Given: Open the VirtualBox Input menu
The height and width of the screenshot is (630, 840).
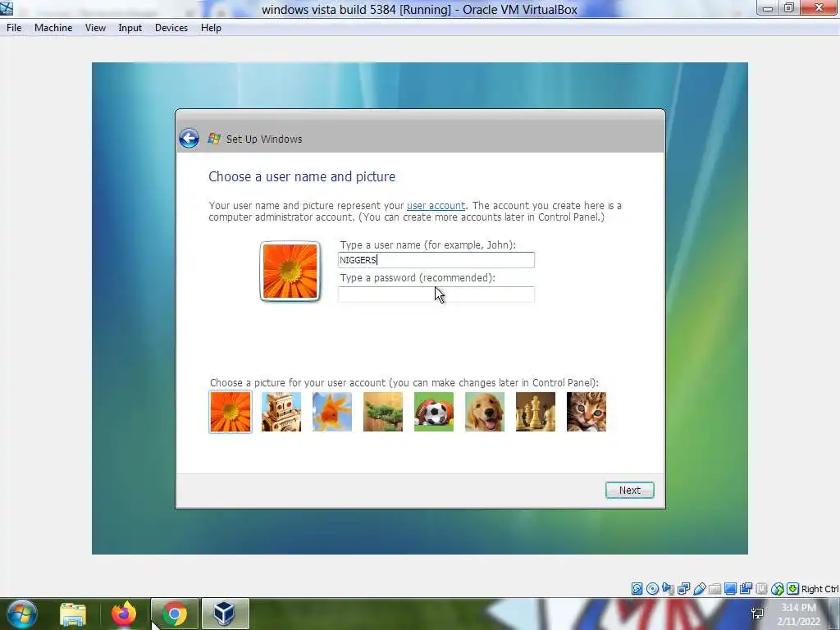Looking at the screenshot, I should [130, 28].
